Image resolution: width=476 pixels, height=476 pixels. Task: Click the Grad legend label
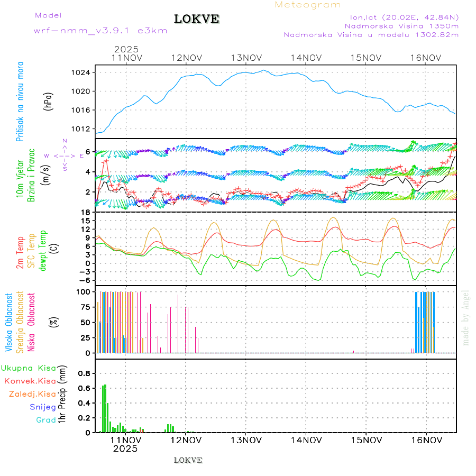click(45, 420)
